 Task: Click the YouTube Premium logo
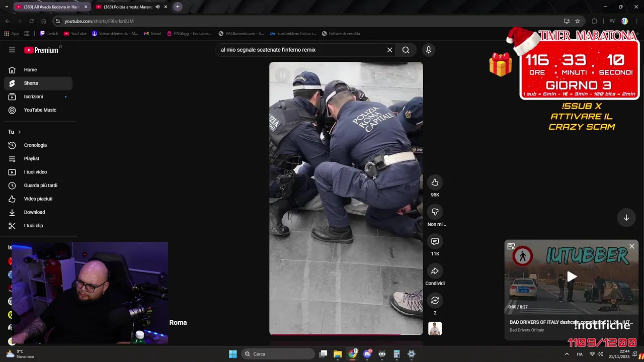[x=41, y=50]
